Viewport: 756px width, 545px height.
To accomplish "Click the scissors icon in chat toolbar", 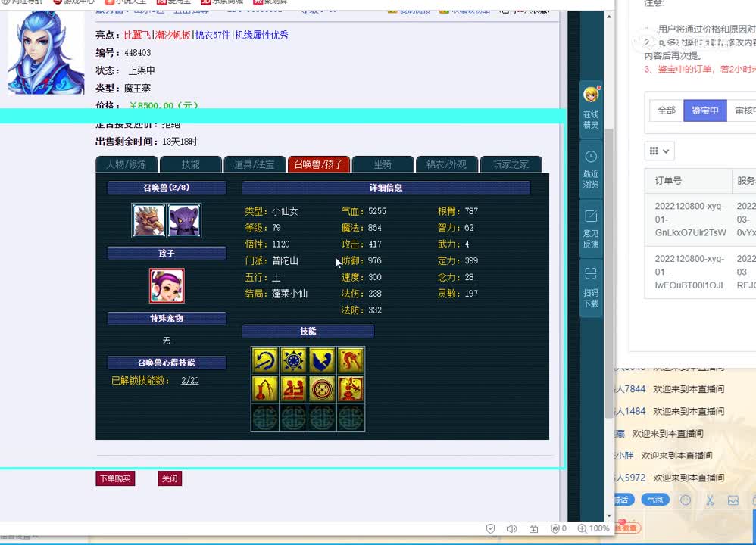I will (x=710, y=500).
